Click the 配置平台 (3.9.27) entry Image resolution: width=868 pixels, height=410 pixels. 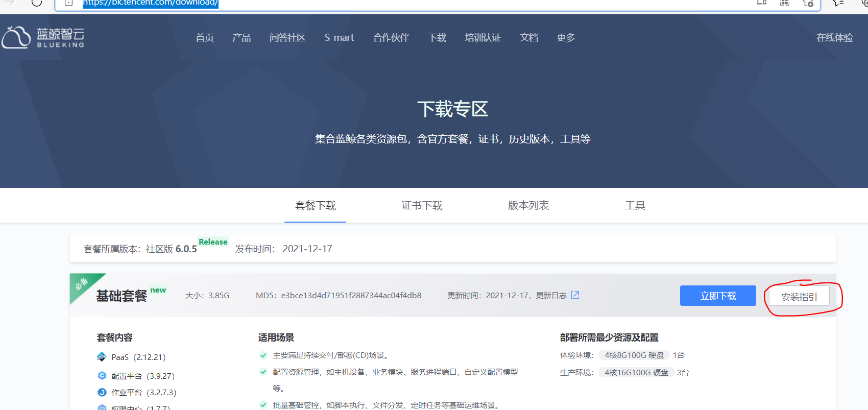pos(143,376)
